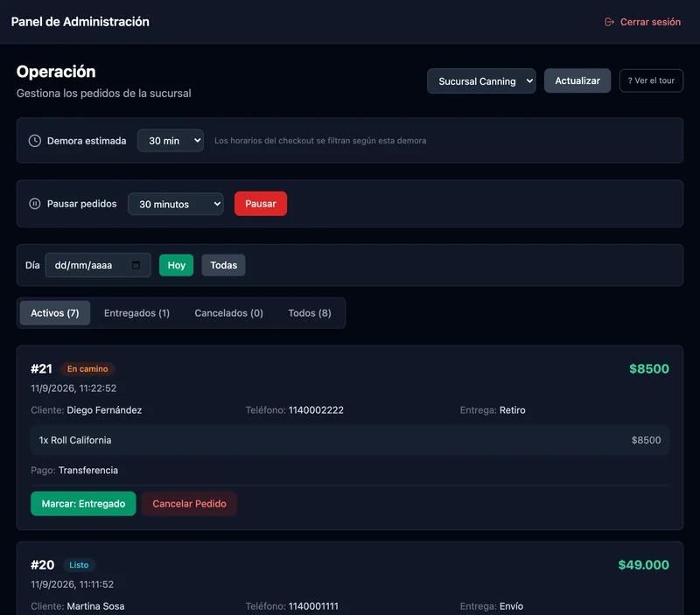Click the grey $8500 item price
Screen dimensions: 700x615
coord(646,440)
